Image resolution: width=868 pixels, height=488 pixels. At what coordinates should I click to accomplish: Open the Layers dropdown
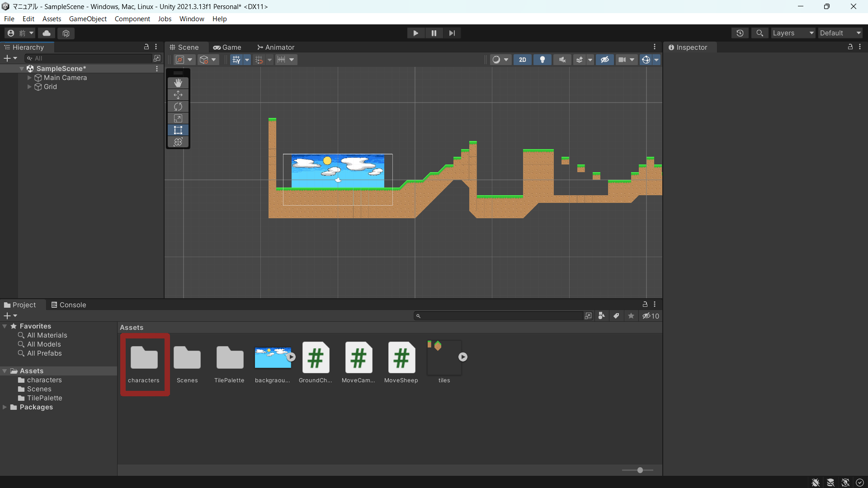(x=793, y=33)
